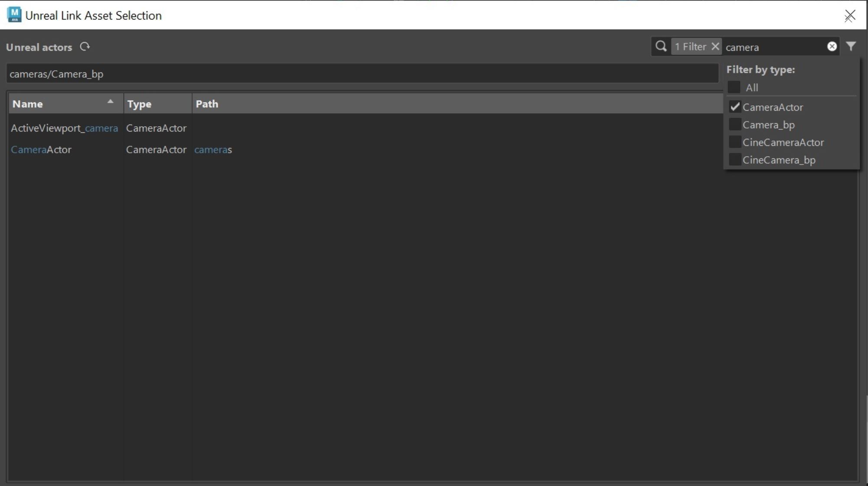Viewport: 868px width, 486px height.
Task: Check the All filter type checkbox
Action: pyautogui.click(x=734, y=87)
